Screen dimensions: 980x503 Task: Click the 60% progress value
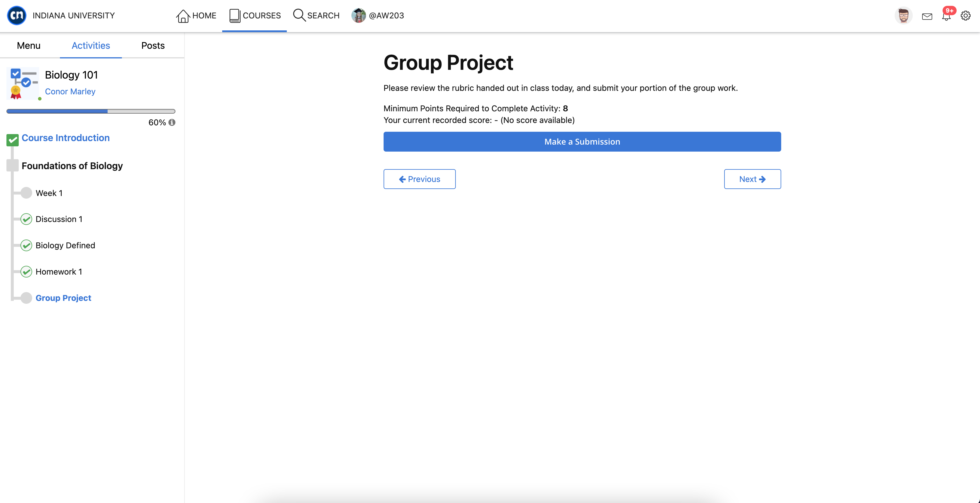(157, 122)
